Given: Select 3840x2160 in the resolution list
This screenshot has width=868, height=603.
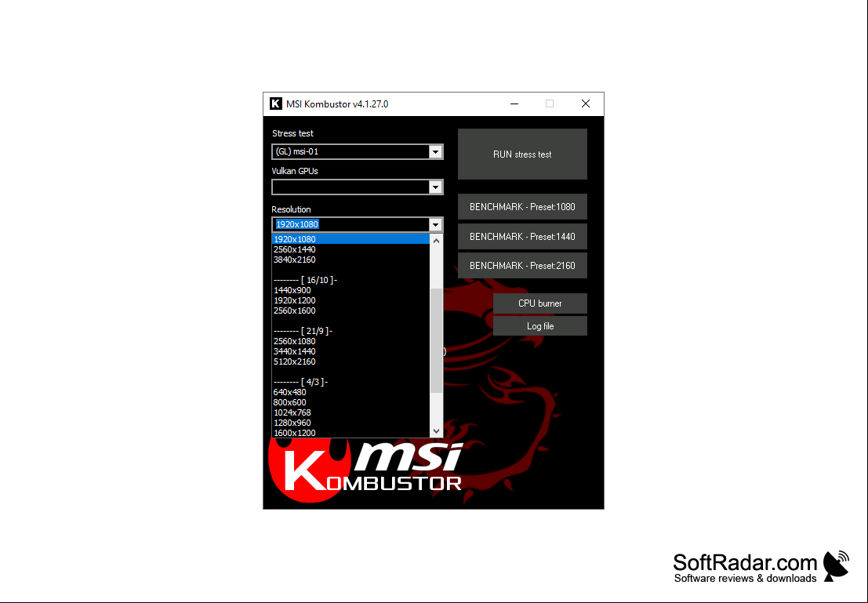Looking at the screenshot, I should 350,260.
